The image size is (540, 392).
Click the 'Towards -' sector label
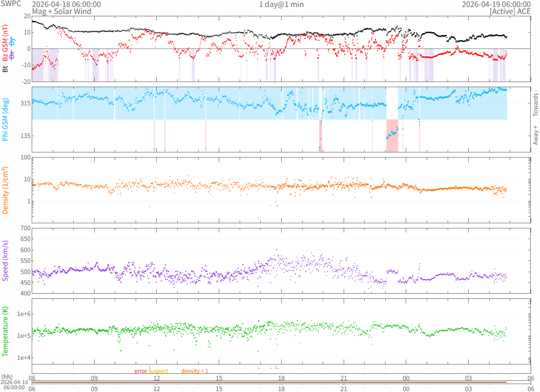coord(535,103)
